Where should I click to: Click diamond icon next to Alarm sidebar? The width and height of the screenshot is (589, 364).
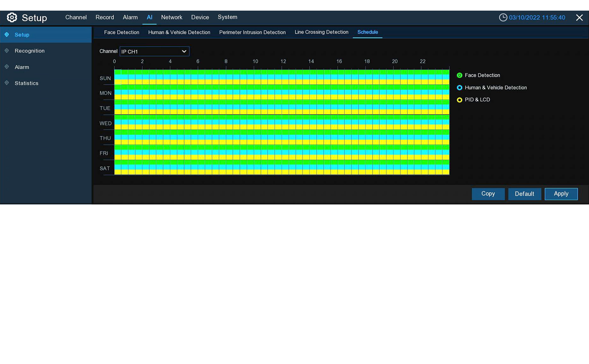[7, 67]
